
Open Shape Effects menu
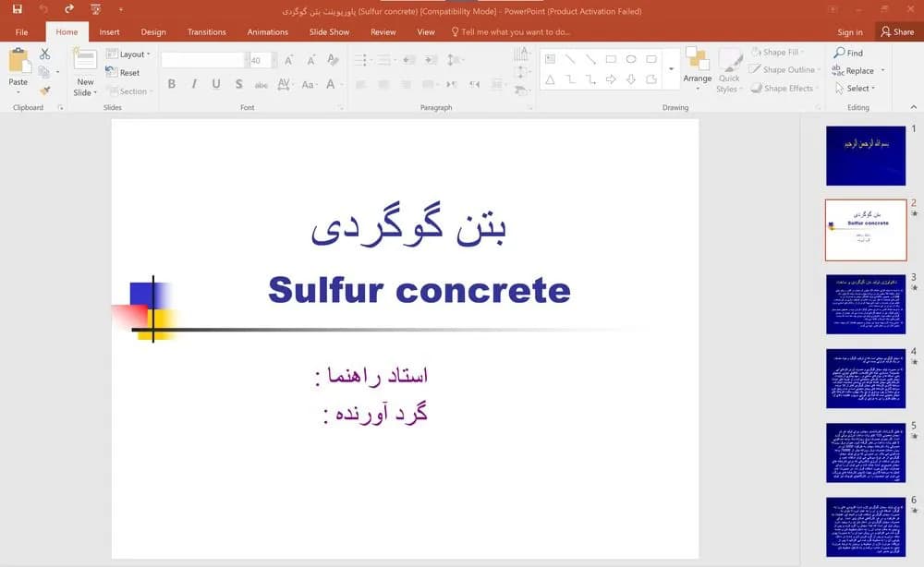click(784, 89)
